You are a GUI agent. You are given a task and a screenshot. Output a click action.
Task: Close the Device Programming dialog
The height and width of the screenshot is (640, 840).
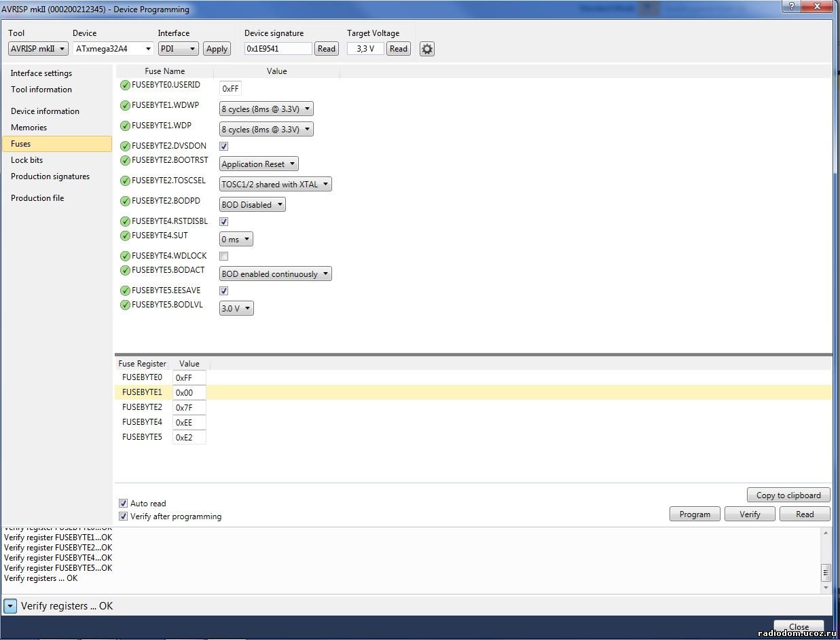[x=799, y=628]
